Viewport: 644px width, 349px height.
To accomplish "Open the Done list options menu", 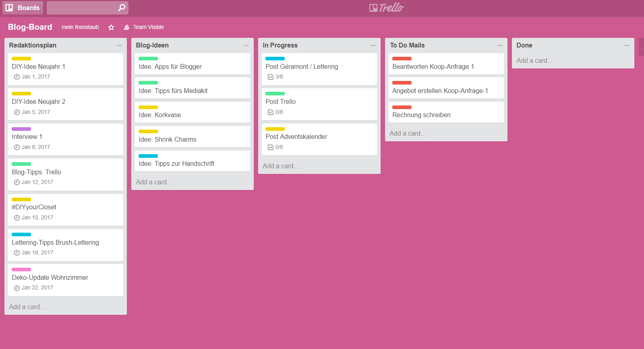I will (627, 45).
